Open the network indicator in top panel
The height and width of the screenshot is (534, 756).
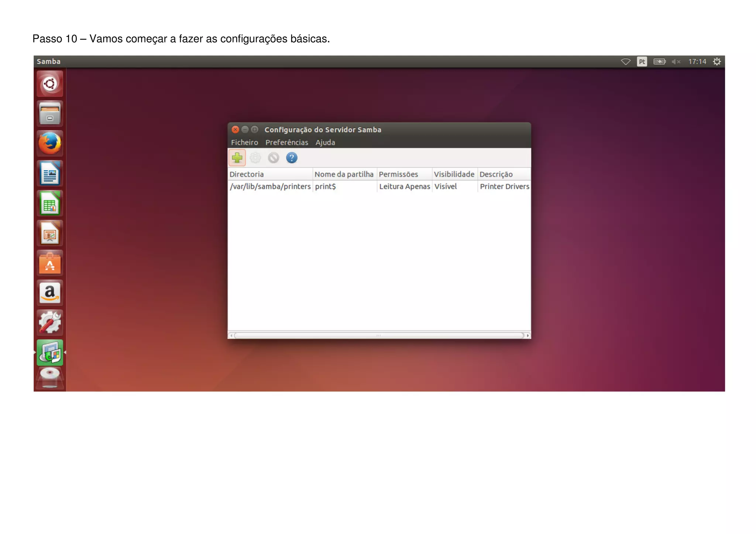point(626,62)
